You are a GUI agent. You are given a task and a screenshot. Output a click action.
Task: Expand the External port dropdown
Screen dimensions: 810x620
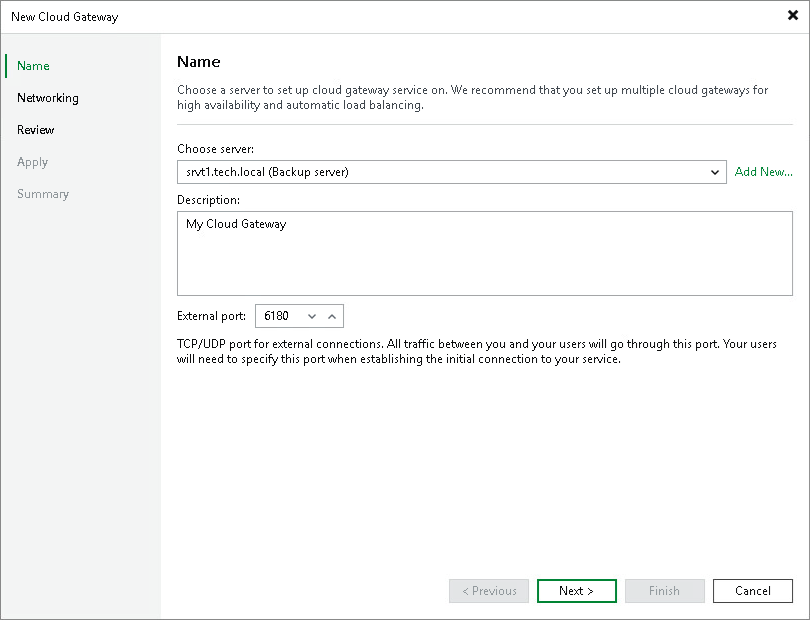(314, 316)
